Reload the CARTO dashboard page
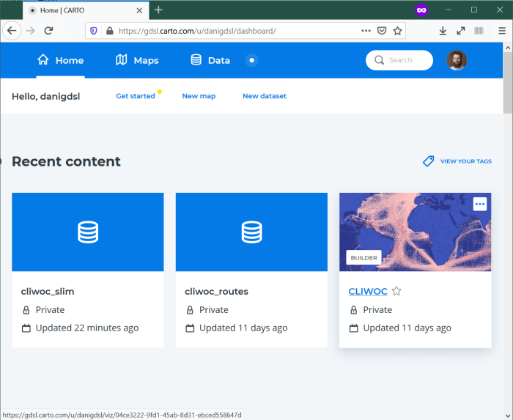 click(49, 31)
